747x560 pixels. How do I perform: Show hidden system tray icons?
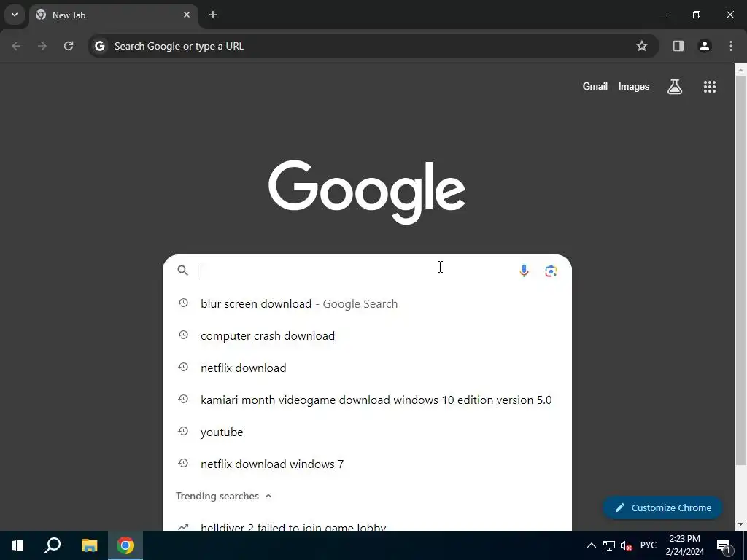pos(591,545)
